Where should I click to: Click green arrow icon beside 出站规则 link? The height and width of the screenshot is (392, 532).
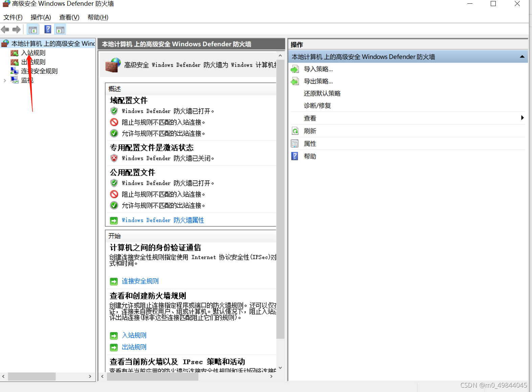114,347
